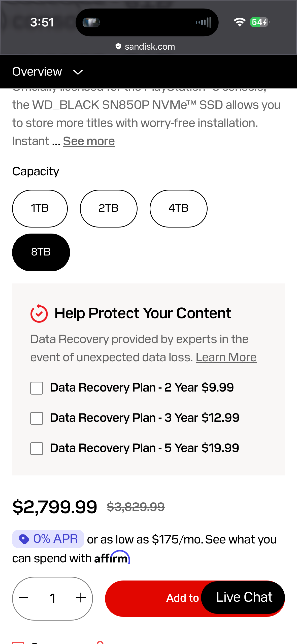The height and width of the screenshot is (644, 297).
Task: Click the red data recovery clock icon
Action: tap(39, 313)
